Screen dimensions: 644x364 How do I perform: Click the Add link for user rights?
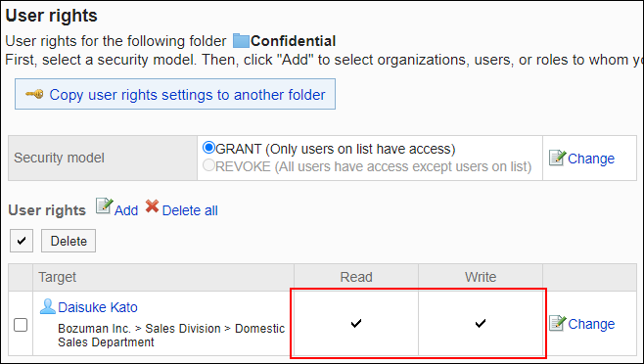[x=126, y=210]
